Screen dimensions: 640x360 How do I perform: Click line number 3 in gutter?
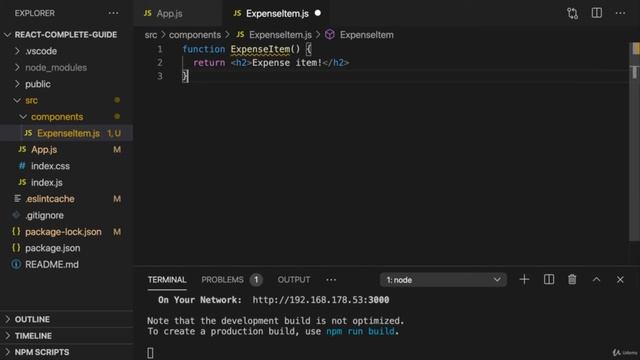pyautogui.click(x=160, y=76)
